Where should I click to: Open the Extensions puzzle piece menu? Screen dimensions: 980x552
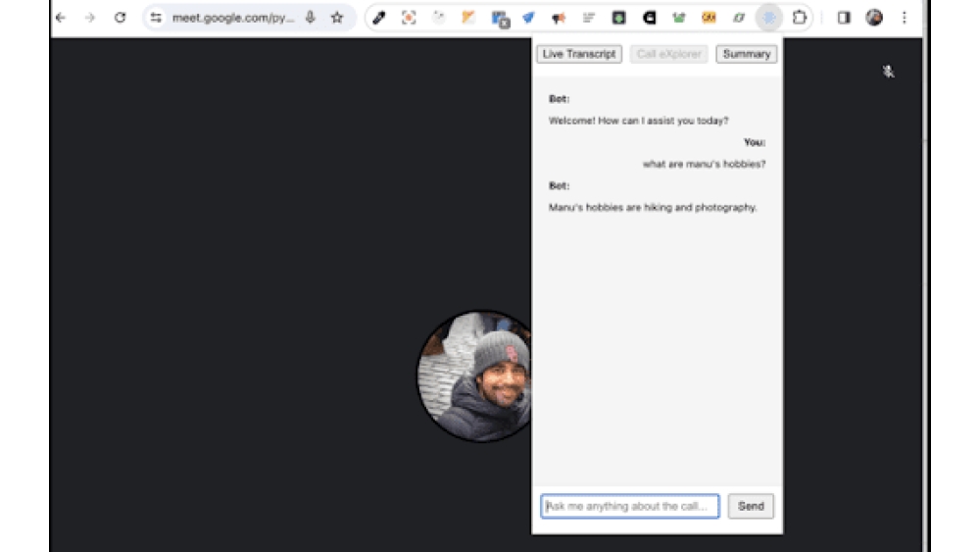[800, 18]
